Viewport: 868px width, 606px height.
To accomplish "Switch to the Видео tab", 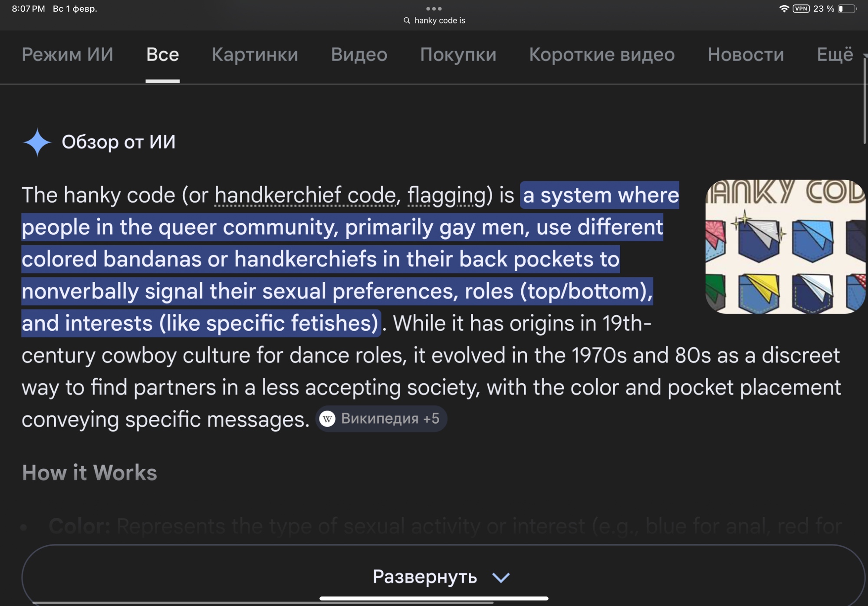I will (x=359, y=55).
